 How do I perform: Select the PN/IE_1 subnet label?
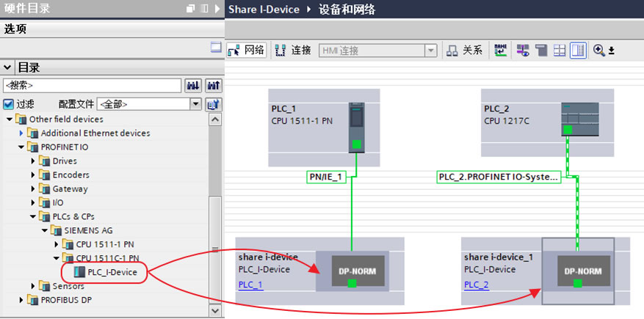[x=326, y=177]
